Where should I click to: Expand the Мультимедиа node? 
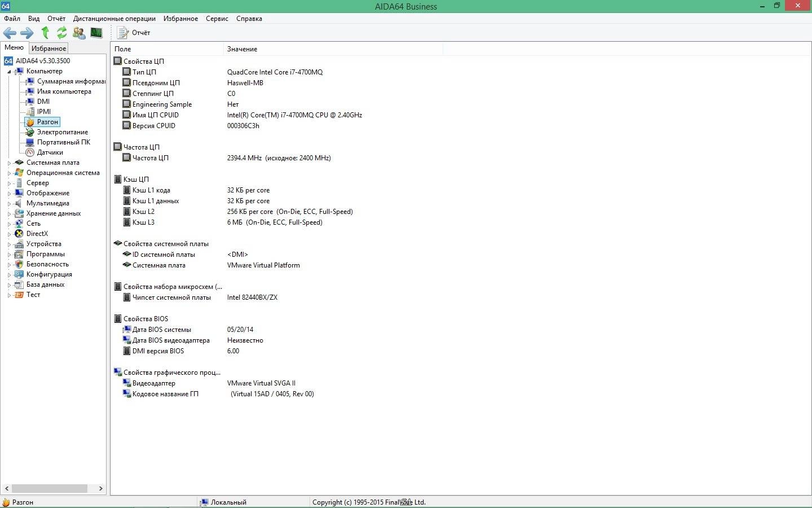pyautogui.click(x=9, y=204)
